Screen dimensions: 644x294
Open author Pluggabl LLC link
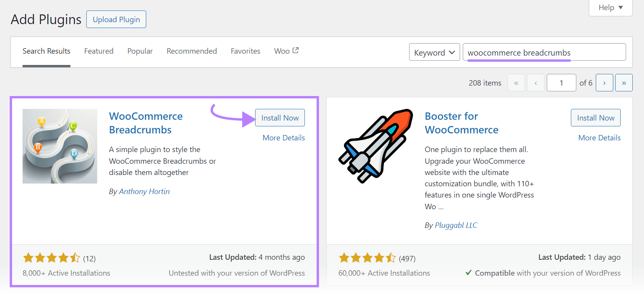pos(456,225)
